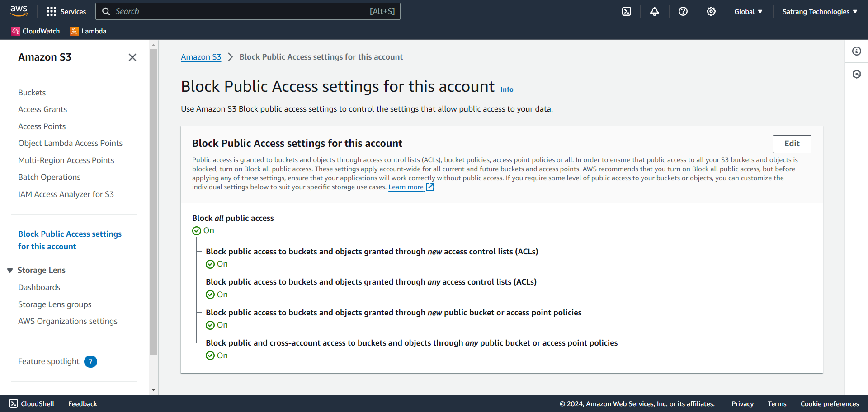Image resolution: width=868 pixels, height=412 pixels.
Task: Open CloudWatch favorites shortcut
Action: tap(36, 31)
